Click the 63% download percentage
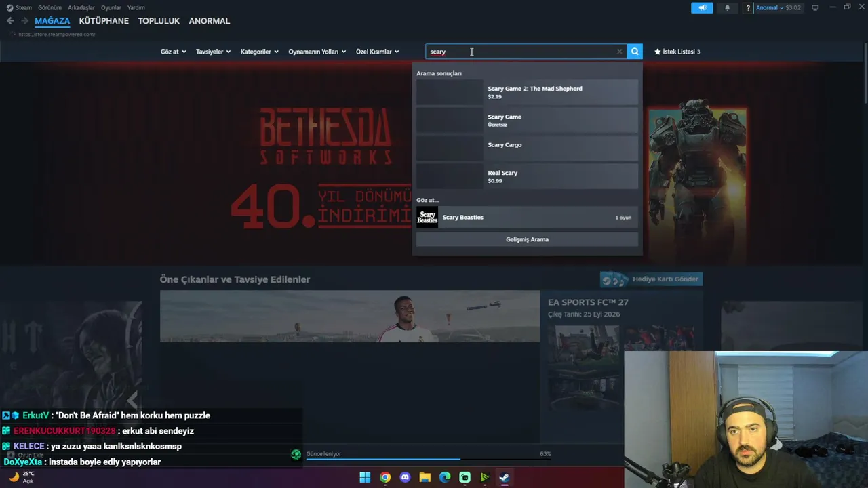This screenshot has height=488, width=868. [x=545, y=454]
